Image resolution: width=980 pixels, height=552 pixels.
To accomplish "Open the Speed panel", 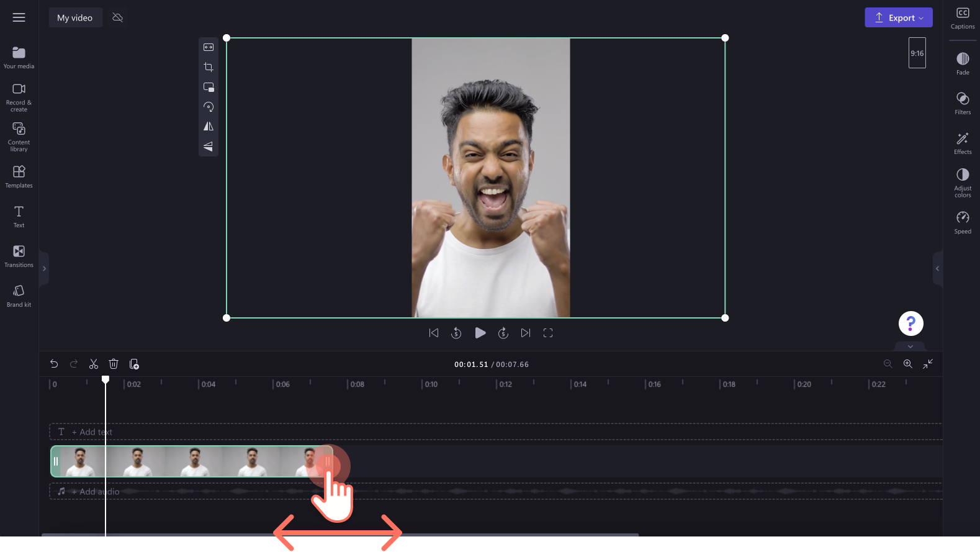I will [x=963, y=223].
